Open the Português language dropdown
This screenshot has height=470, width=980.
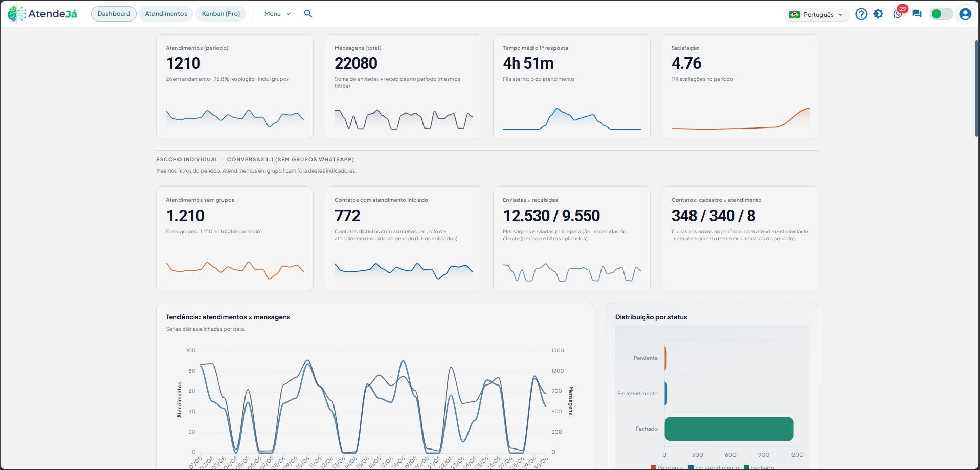[x=817, y=15]
